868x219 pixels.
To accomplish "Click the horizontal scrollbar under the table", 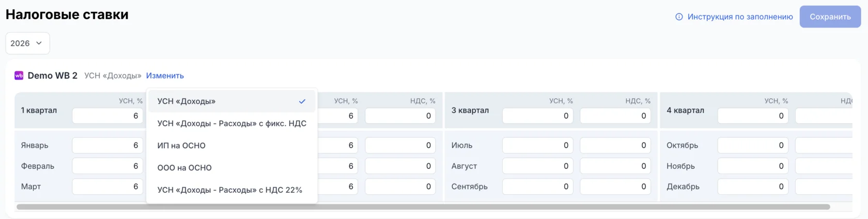I will point(423,207).
